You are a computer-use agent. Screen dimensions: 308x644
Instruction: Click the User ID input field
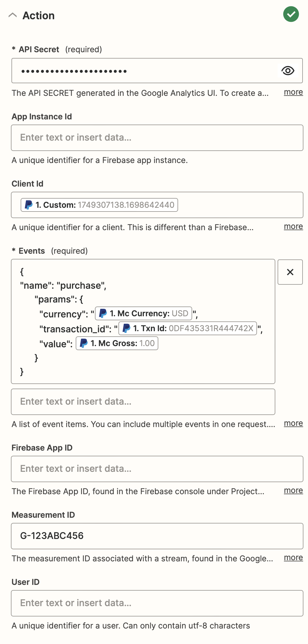pos(157,603)
